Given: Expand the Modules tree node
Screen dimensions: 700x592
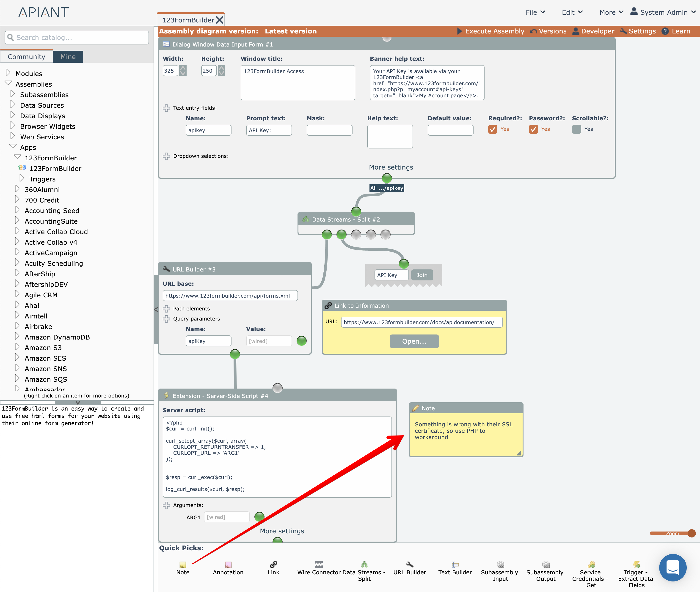Looking at the screenshot, I should (8, 73).
